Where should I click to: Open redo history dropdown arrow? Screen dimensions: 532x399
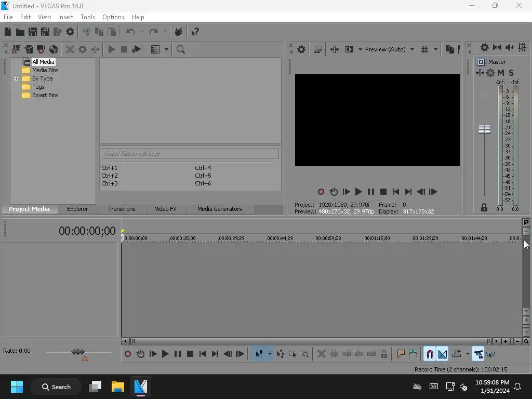[x=165, y=32]
